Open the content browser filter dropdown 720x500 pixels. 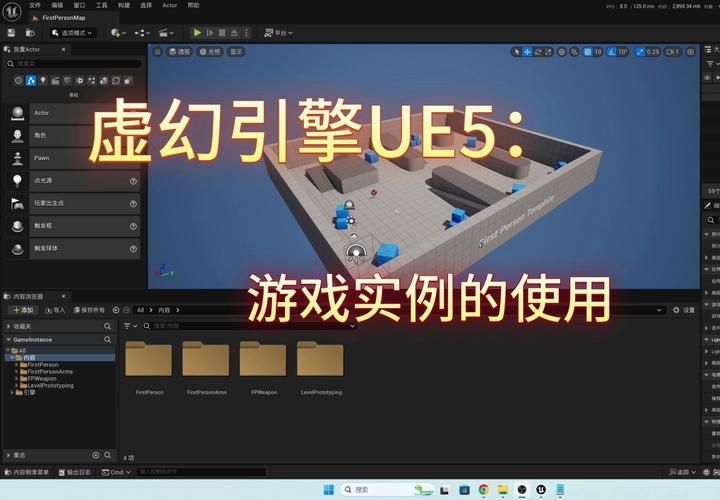pyautogui.click(x=130, y=326)
